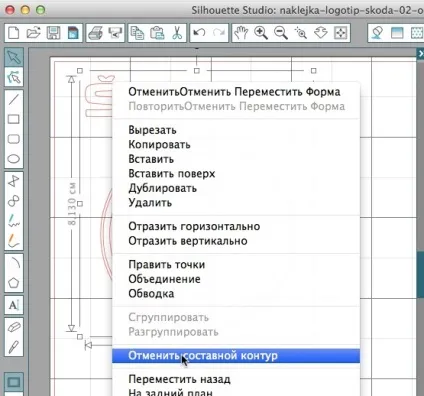This screenshot has height=396, width=424.
Task: Select the Rectangle drawing tool
Action: click(x=14, y=119)
